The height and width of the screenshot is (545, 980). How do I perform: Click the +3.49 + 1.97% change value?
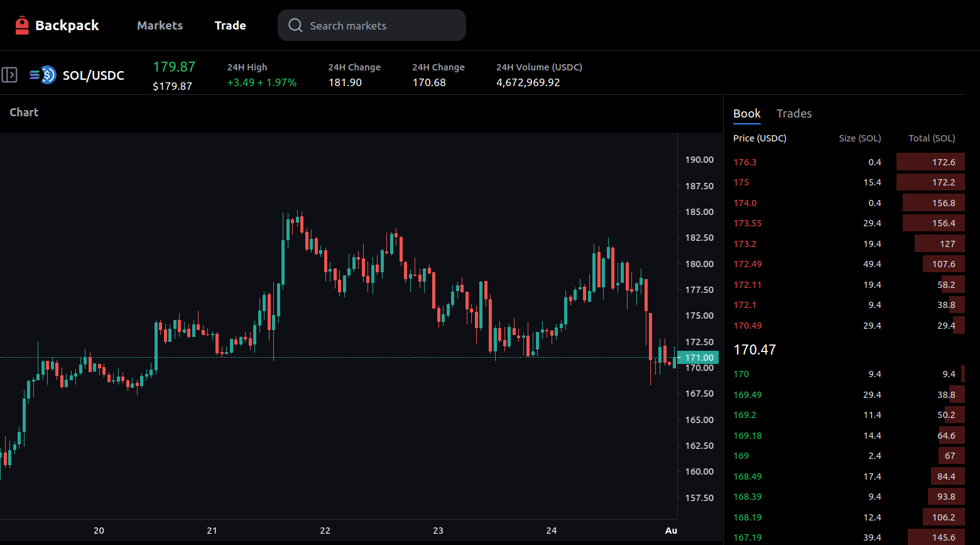(262, 82)
